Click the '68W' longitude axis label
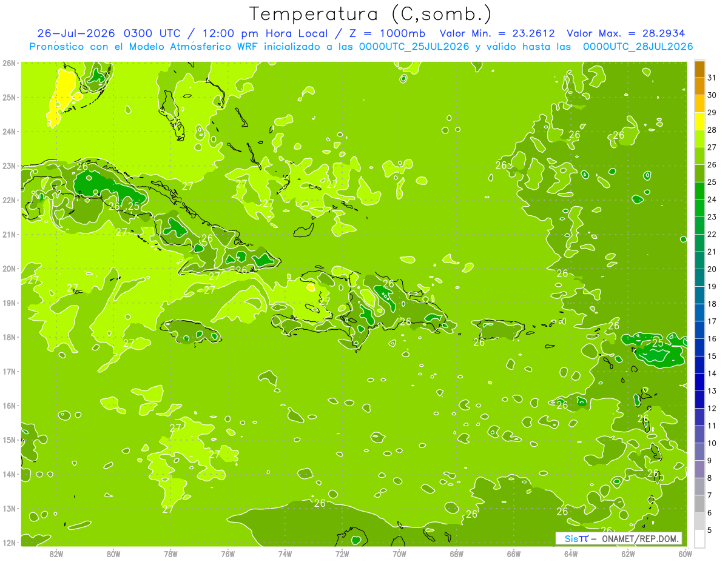The width and height of the screenshot is (728, 562). tap(457, 554)
